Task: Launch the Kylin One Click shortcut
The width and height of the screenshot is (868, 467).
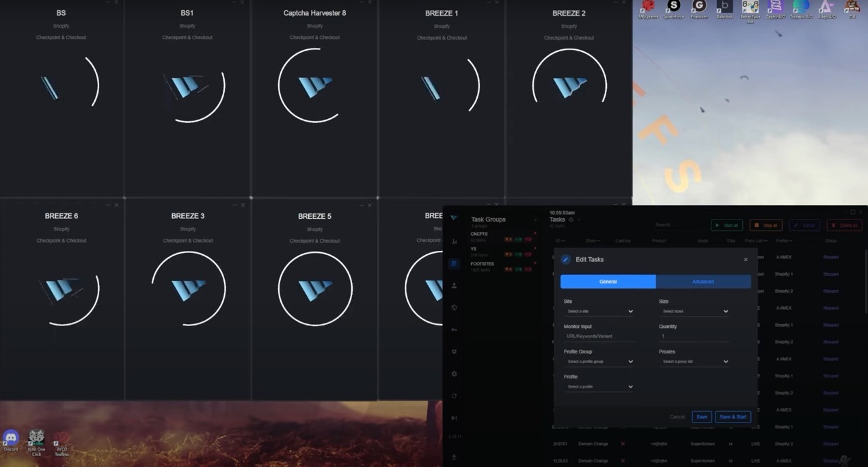Action: [x=36, y=442]
